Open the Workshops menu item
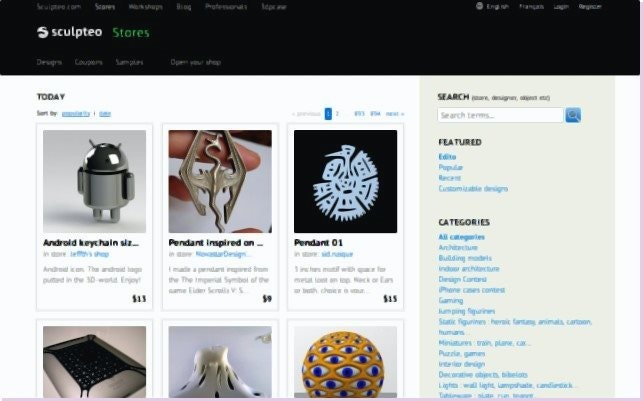 (x=145, y=7)
